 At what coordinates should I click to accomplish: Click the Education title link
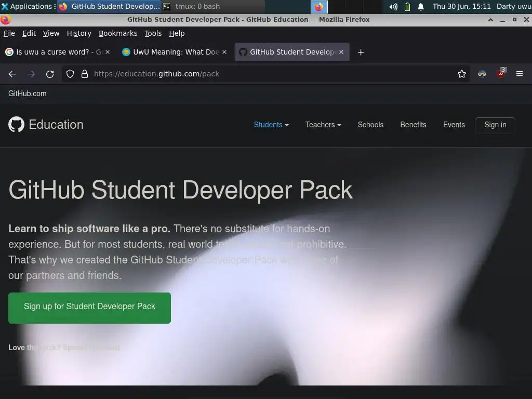(x=56, y=125)
